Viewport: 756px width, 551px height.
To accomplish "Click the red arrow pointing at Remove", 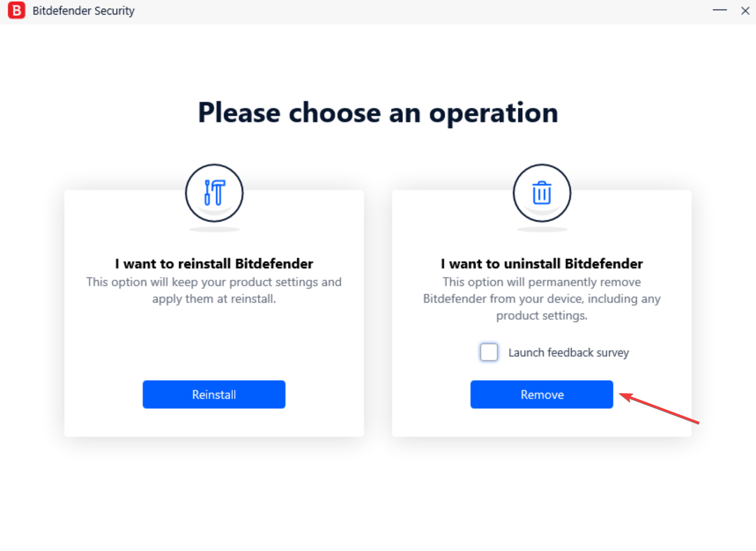I will pos(660,408).
